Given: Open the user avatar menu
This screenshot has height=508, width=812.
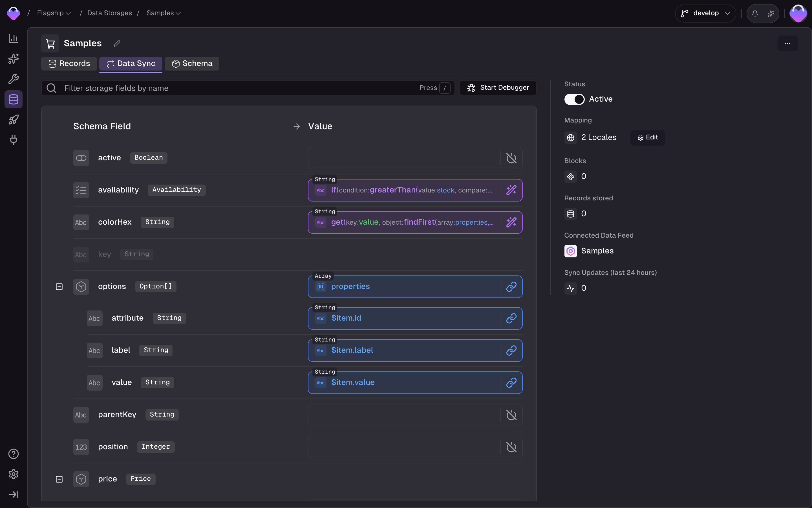Looking at the screenshot, I should 798,14.
